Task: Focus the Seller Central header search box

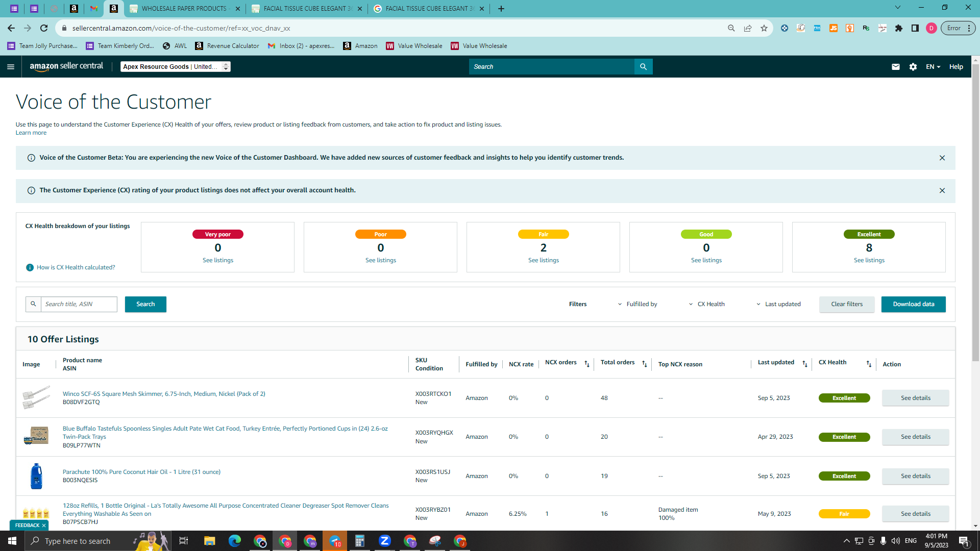Action: 551,67
